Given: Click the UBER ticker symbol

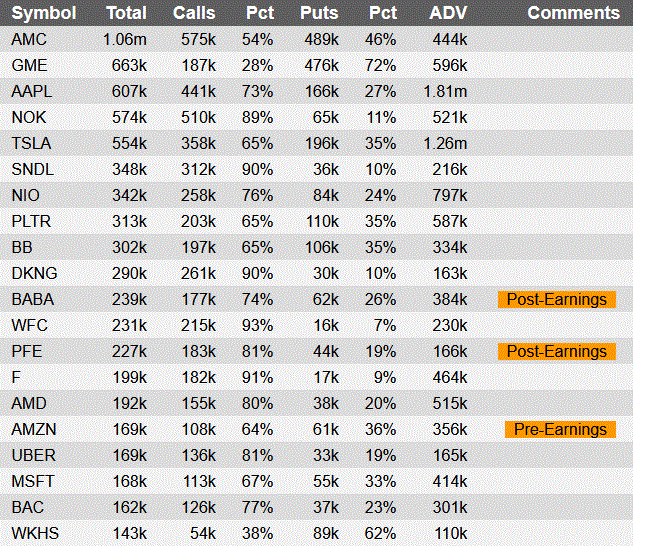Looking at the screenshot, I should 32,455.
